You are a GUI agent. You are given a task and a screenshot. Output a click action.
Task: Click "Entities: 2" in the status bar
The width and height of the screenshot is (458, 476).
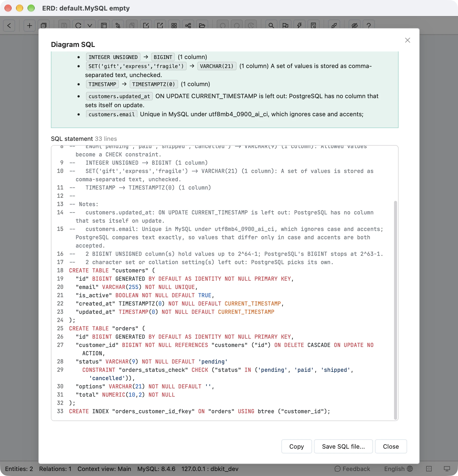click(x=19, y=469)
